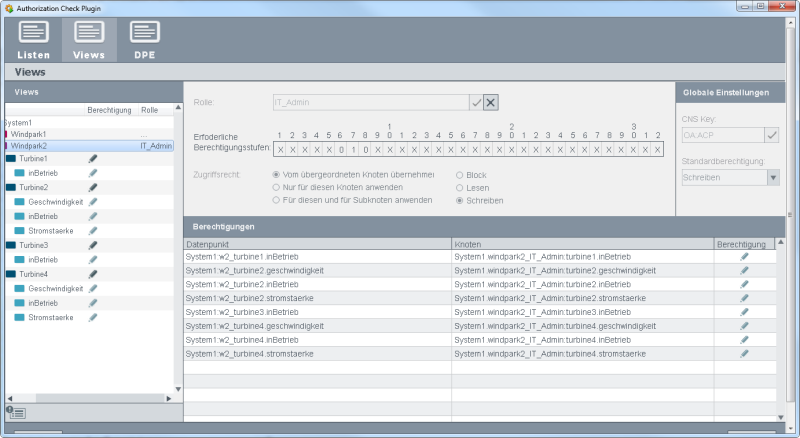Click pencil icon in first Berechtigungen row
800x438 pixels.
tap(743, 257)
